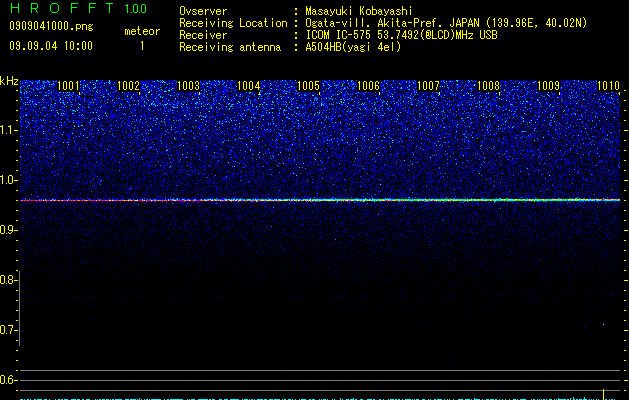This screenshot has height=400, width=629.
Task: Click the 1001 time marker label
Action: tap(68, 86)
